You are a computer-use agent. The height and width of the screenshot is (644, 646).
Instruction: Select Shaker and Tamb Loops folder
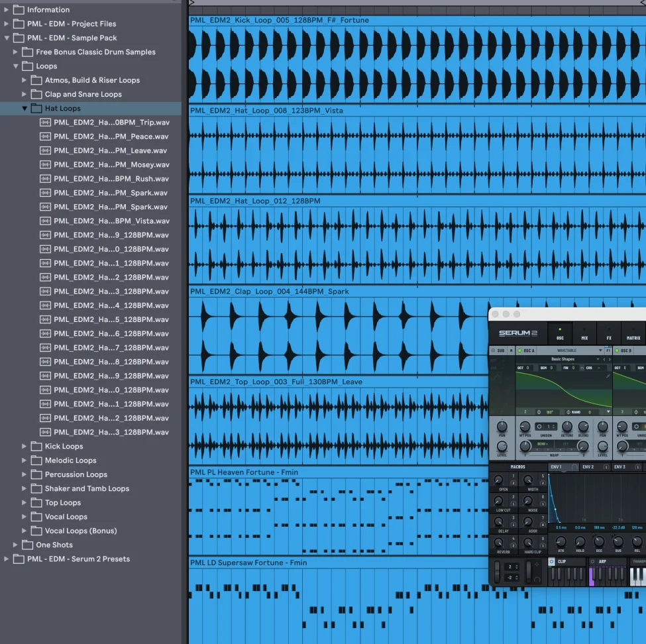(x=91, y=489)
